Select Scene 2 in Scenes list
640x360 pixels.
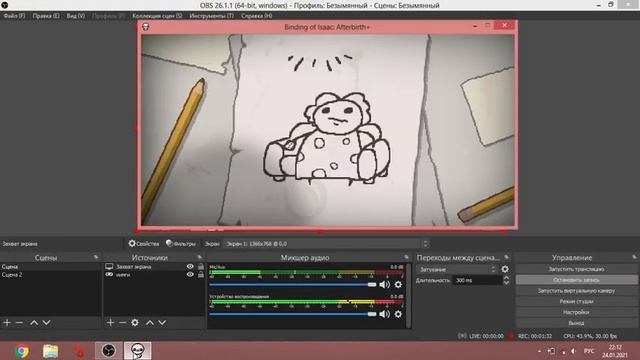(x=50, y=275)
